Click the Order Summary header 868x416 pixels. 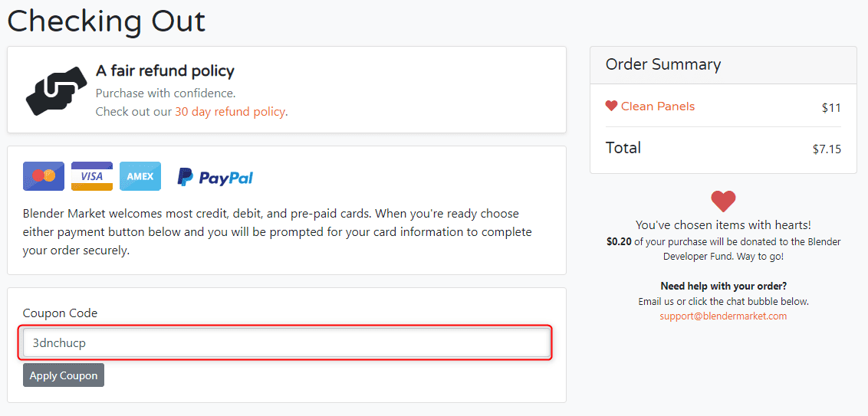[x=663, y=64]
